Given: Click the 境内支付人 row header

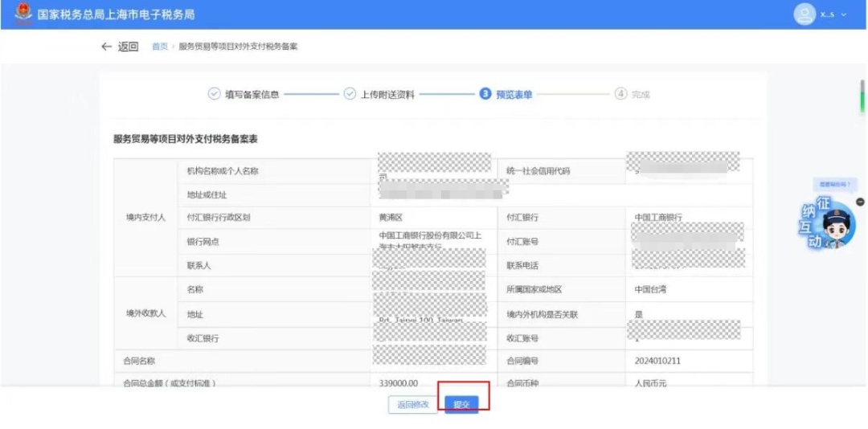Looking at the screenshot, I should coord(145,218).
